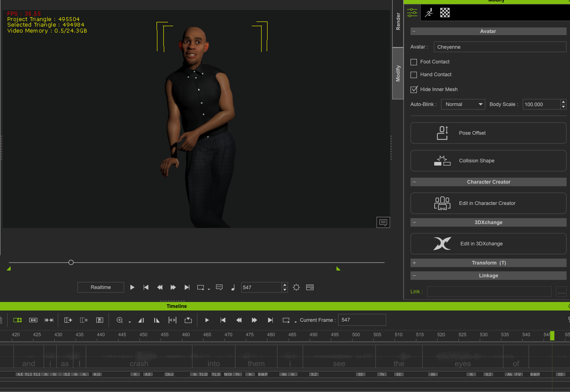
Task: Click the previous key triangle icon in Timeline
Action: (141, 320)
